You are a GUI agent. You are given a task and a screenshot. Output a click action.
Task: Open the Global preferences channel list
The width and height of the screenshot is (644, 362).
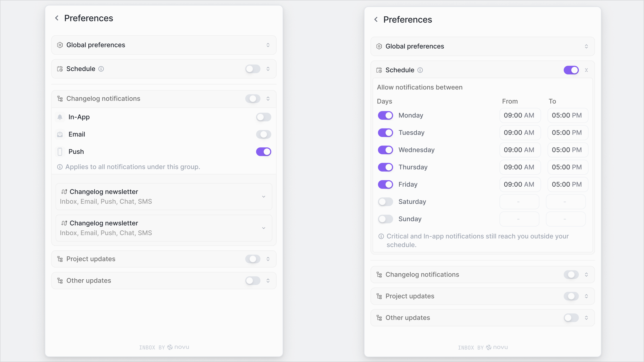268,45
